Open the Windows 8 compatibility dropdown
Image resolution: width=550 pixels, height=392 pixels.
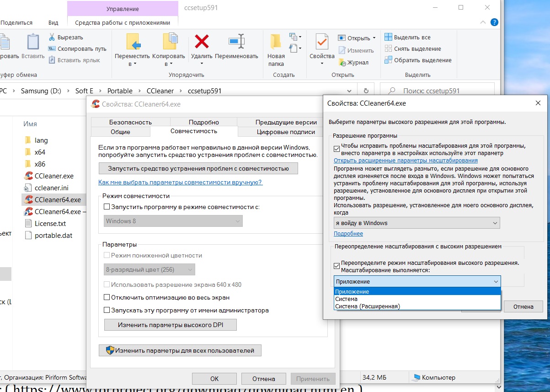coord(173,221)
